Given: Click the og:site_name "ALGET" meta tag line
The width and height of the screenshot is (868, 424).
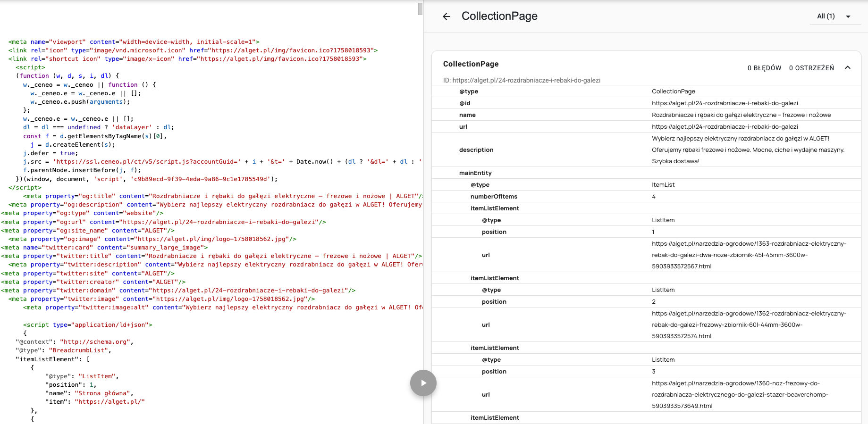Looking at the screenshot, I should [x=88, y=231].
